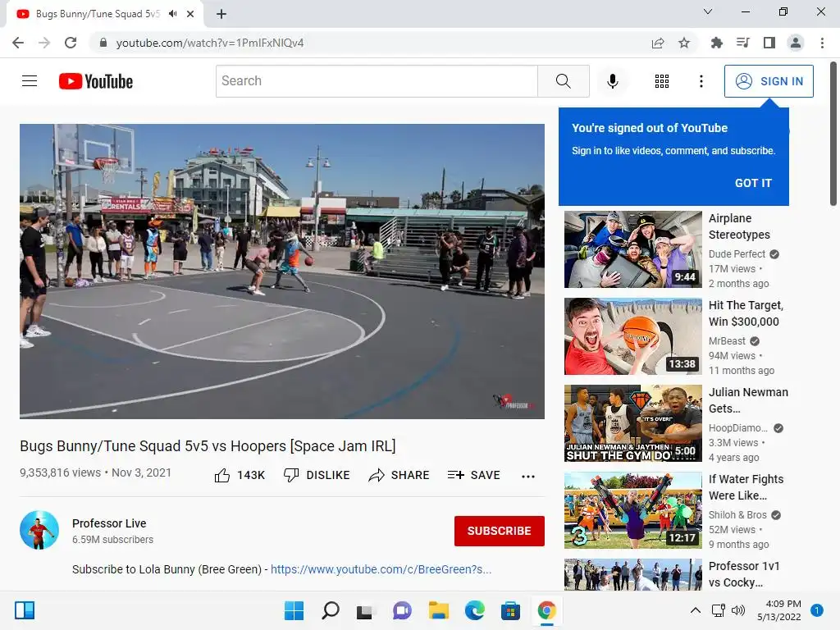This screenshot has width=840, height=630.
Task: Open Hit The Target thumbnail
Action: (632, 336)
